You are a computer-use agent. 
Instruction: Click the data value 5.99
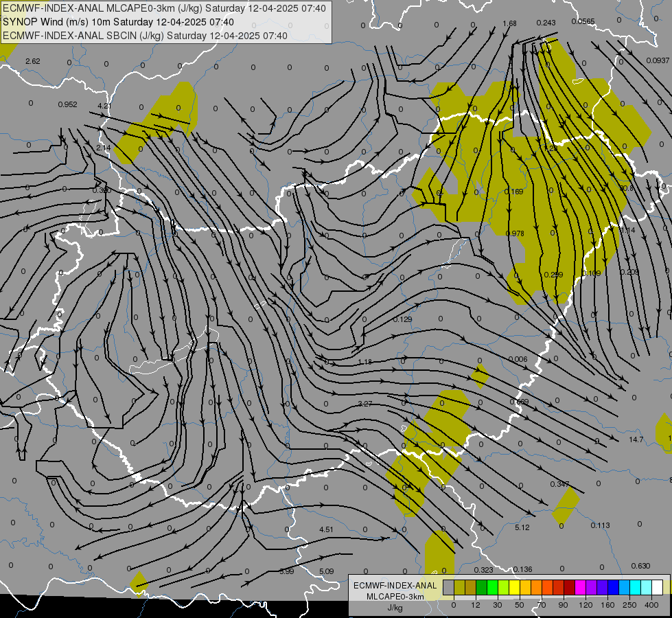tap(287, 571)
